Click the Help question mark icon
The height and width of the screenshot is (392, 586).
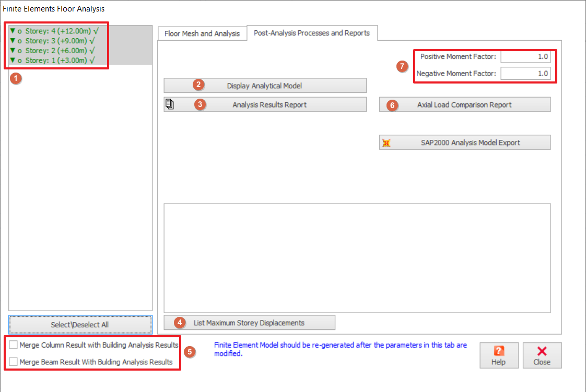click(499, 351)
